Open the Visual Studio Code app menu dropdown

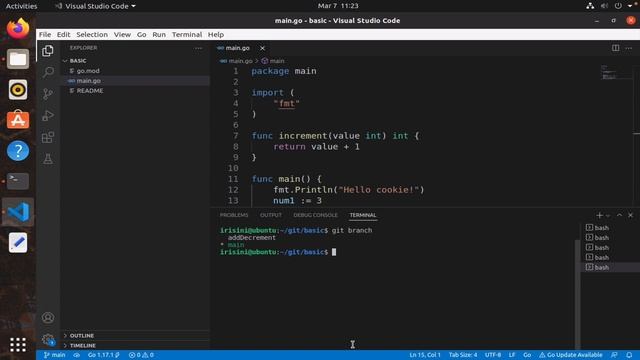tap(96, 6)
